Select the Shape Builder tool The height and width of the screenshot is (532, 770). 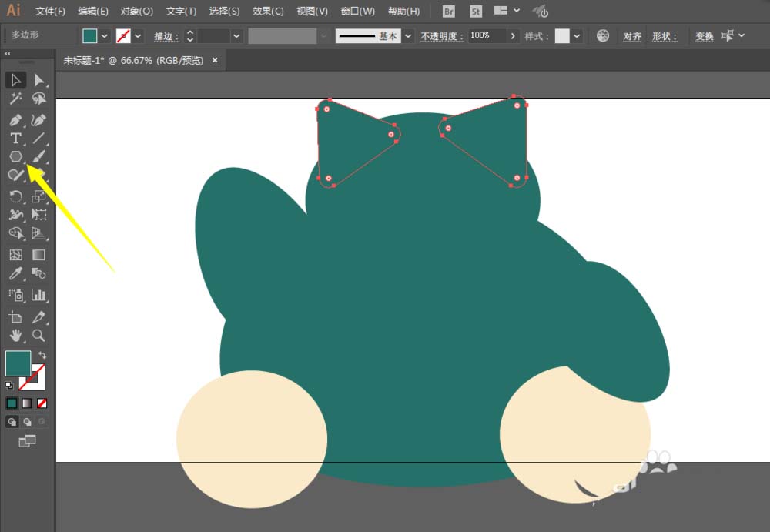pyautogui.click(x=15, y=233)
